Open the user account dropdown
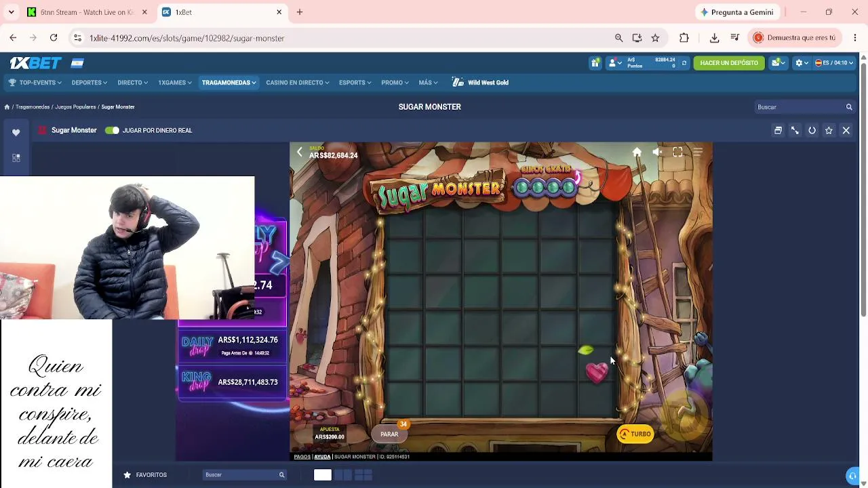 [x=615, y=63]
